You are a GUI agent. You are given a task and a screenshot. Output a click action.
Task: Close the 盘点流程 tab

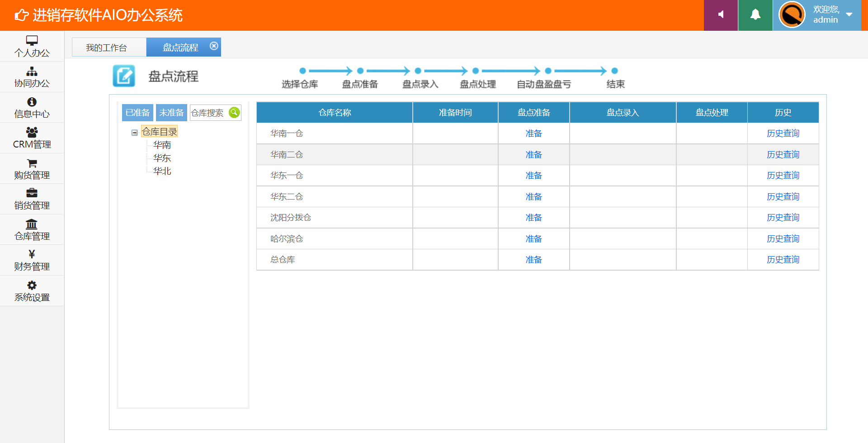[214, 46]
